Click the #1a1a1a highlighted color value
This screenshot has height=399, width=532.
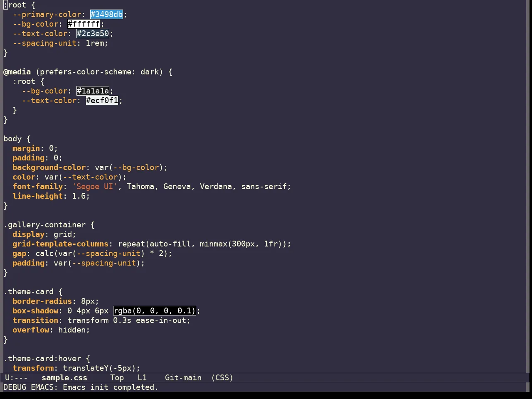pos(93,91)
